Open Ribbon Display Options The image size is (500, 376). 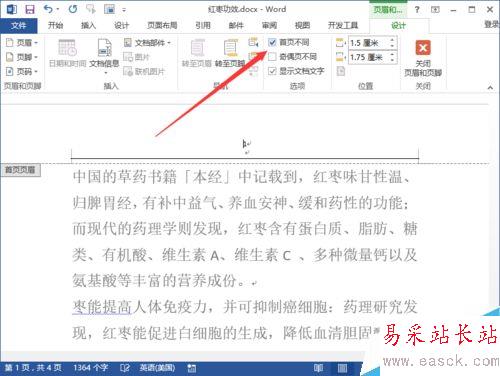[435, 9]
